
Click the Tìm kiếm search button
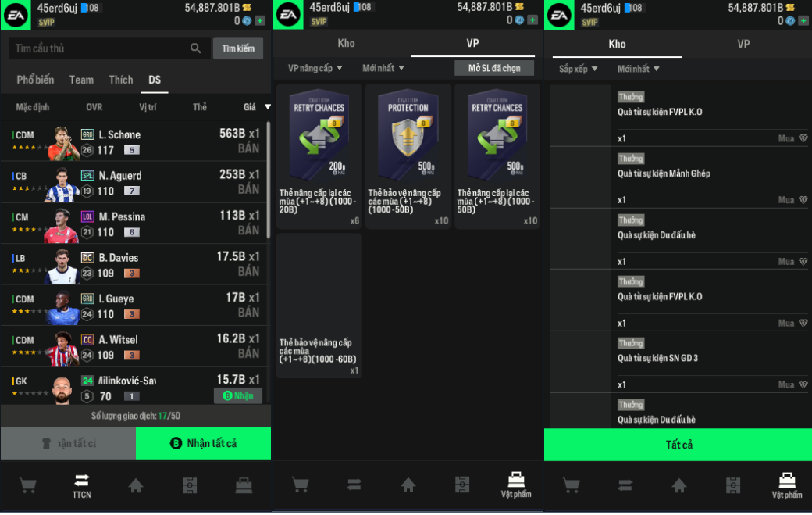[238, 48]
